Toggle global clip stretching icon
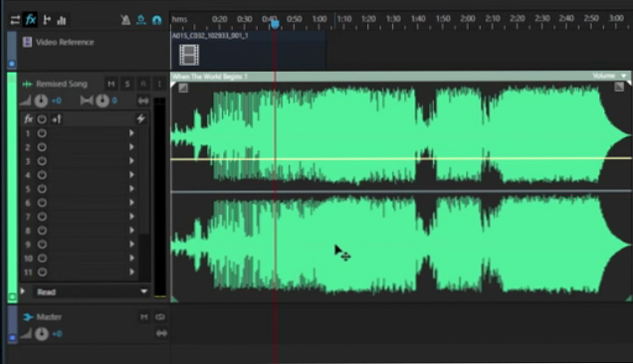 (141, 20)
